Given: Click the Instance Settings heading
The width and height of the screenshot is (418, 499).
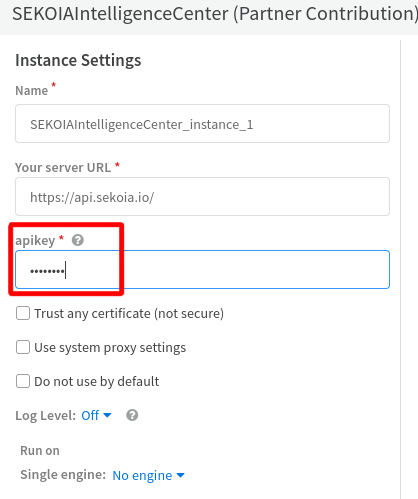Looking at the screenshot, I should coord(78,60).
